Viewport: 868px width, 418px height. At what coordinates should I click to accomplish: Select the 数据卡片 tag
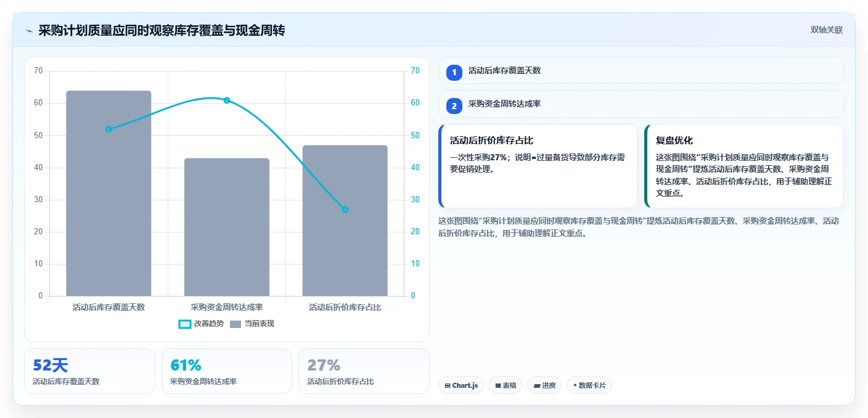(x=589, y=385)
